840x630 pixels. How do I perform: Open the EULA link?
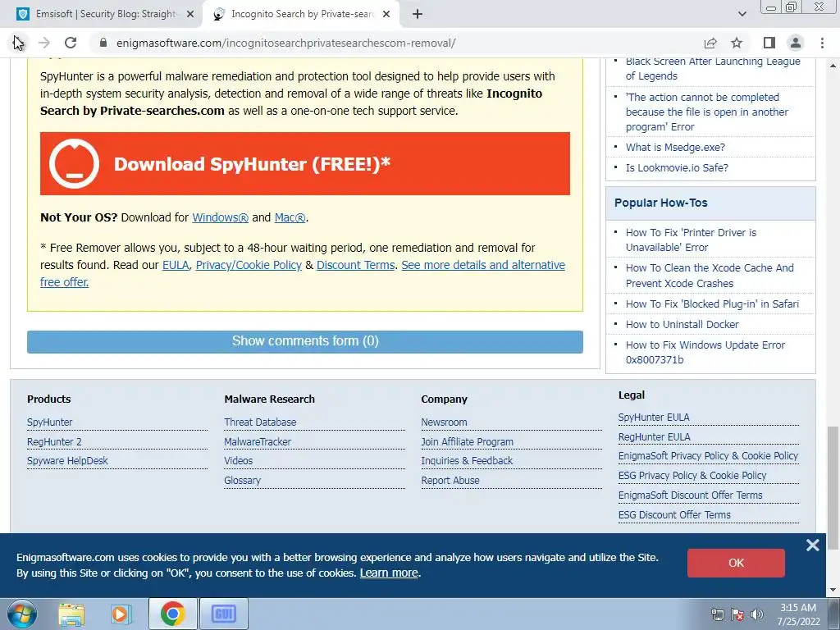pos(176,265)
